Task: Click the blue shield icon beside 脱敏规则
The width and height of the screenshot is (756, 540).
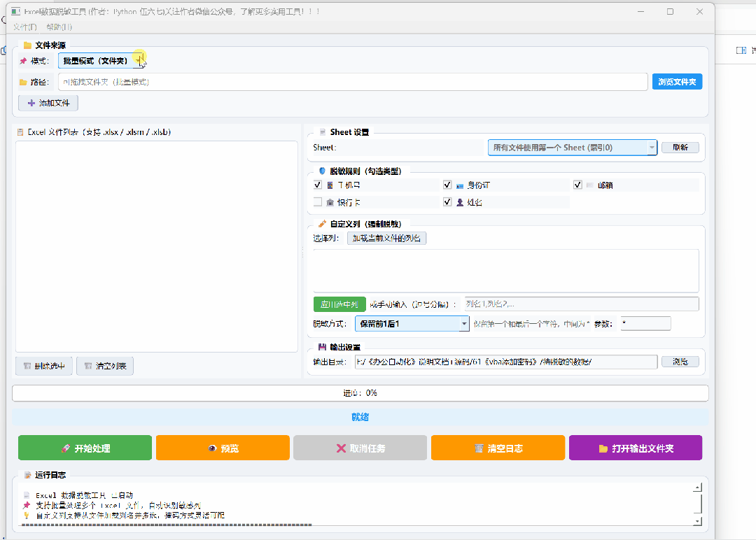Action: click(323, 171)
